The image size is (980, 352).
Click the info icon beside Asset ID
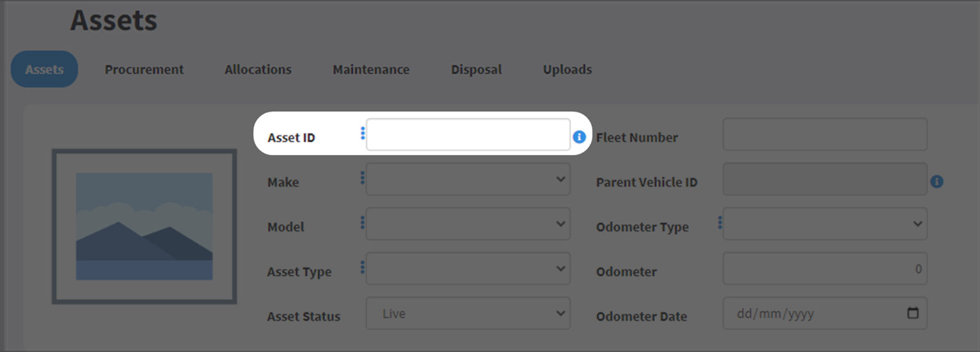[x=580, y=137]
